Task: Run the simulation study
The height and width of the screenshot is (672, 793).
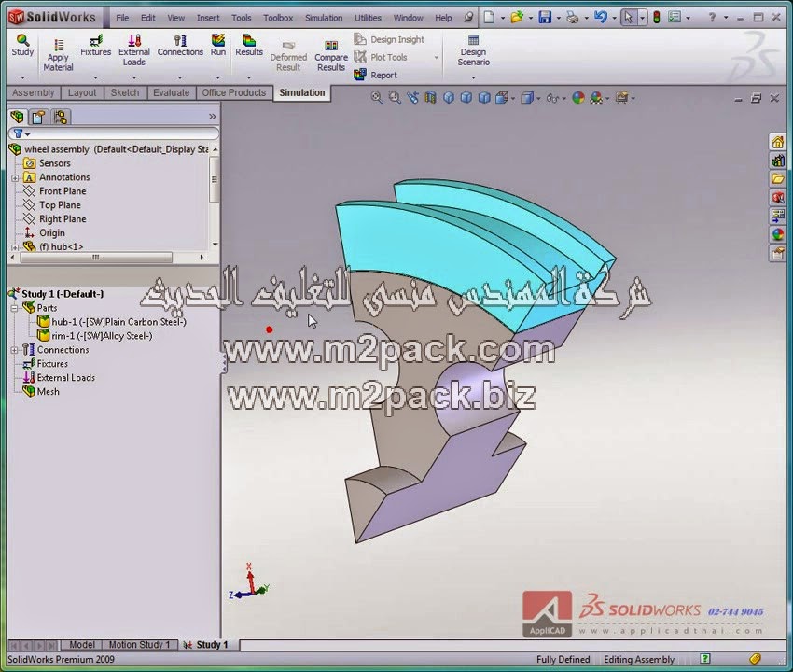Action: click(218, 45)
